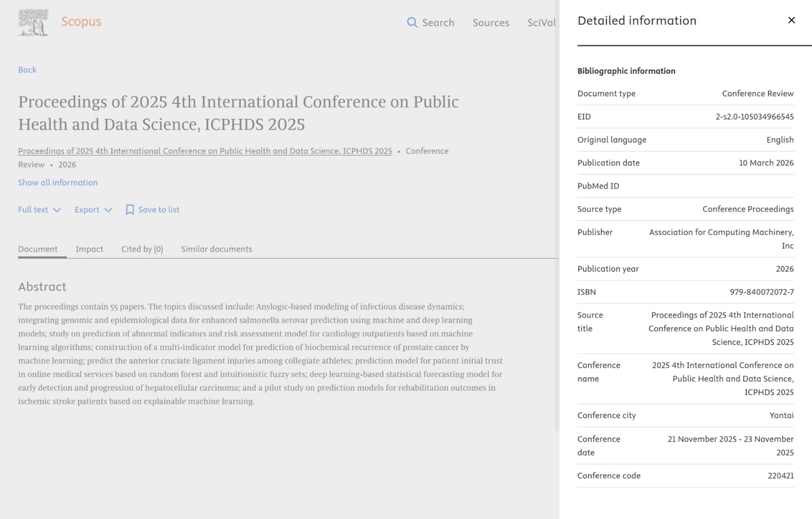Screen dimensions: 812x519
Task: Click the Abstract section heading
Action: pos(42,287)
